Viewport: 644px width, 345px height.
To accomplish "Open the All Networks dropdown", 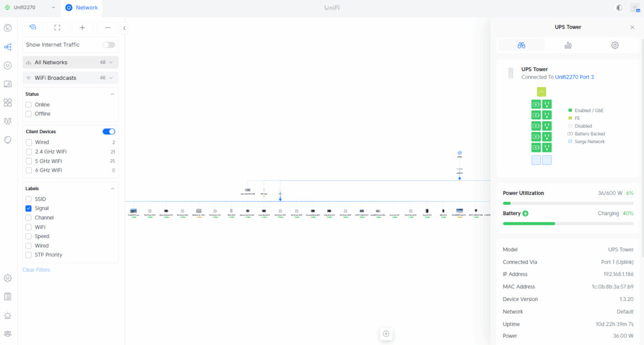I will tap(70, 62).
